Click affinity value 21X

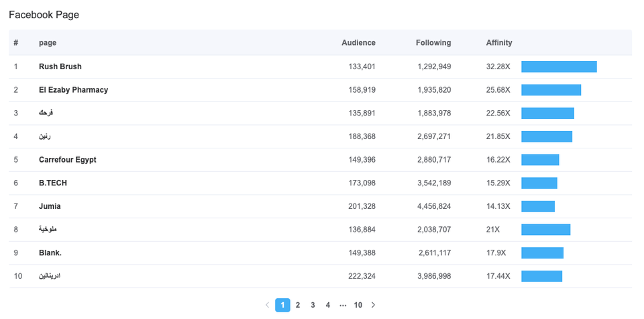pos(493,230)
